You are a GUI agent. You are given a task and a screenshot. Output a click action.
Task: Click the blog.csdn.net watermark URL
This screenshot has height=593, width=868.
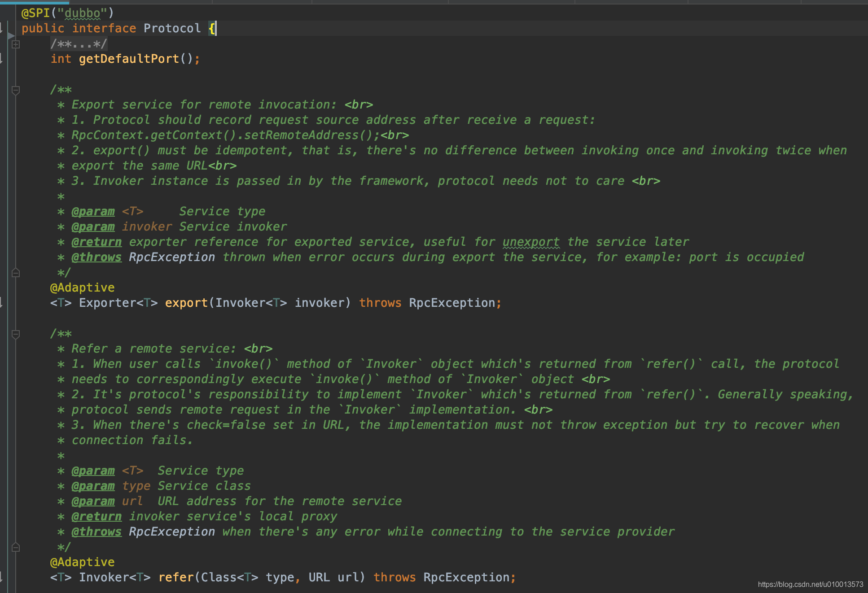[810, 584]
